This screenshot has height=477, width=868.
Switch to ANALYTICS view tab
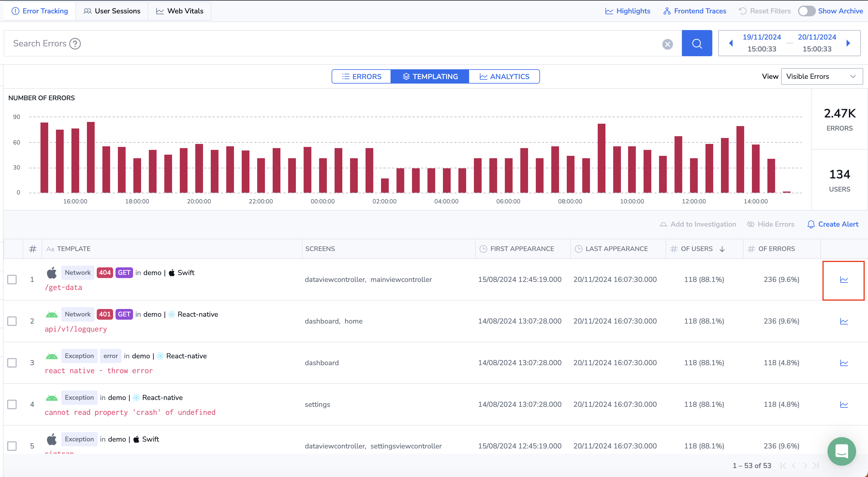click(x=504, y=76)
